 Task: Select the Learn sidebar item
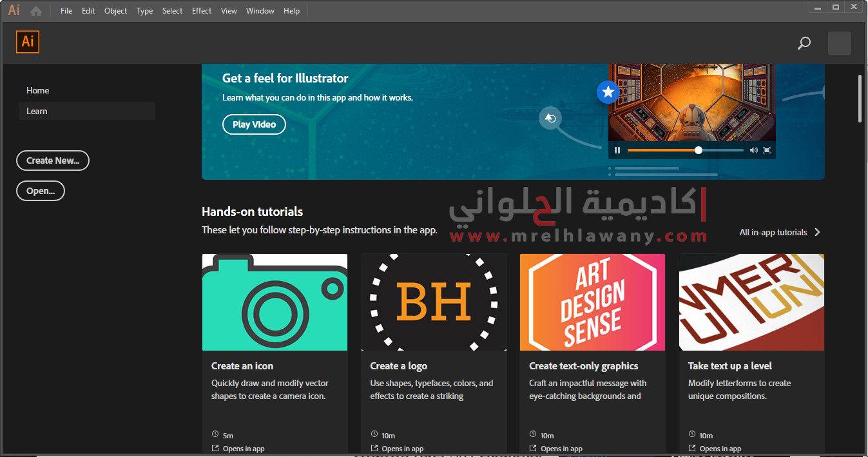37,111
